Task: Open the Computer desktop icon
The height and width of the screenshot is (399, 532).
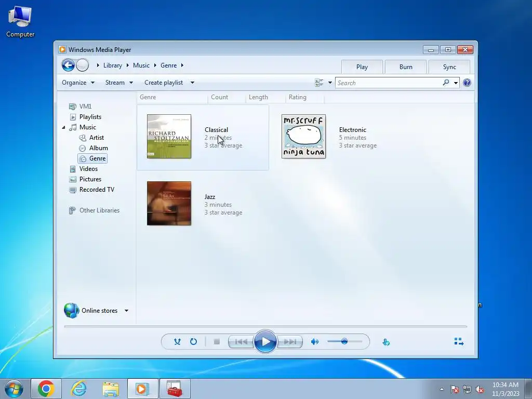Action: click(x=20, y=21)
